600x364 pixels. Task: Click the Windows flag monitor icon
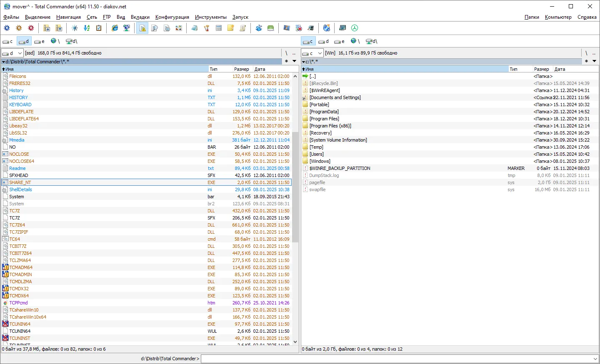coord(287,28)
